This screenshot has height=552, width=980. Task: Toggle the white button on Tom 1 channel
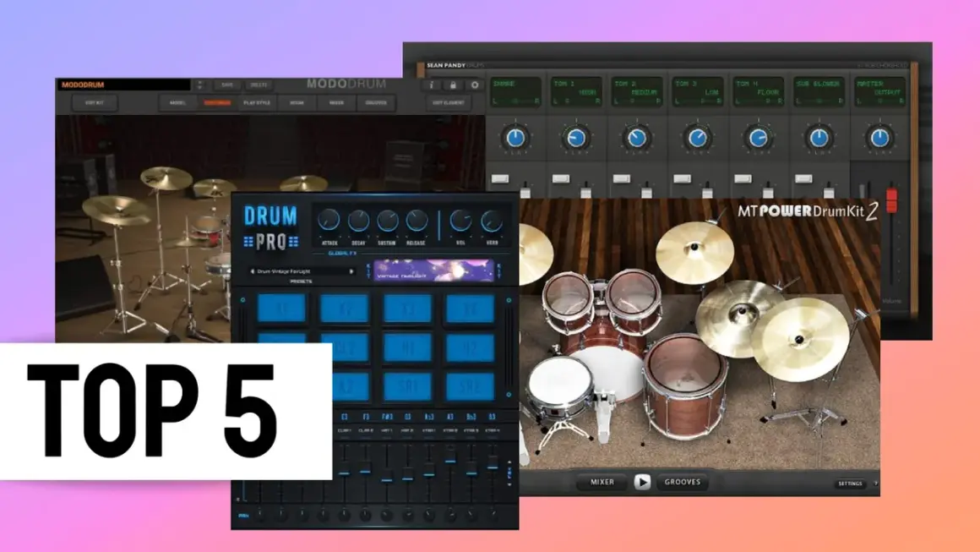[x=560, y=179]
